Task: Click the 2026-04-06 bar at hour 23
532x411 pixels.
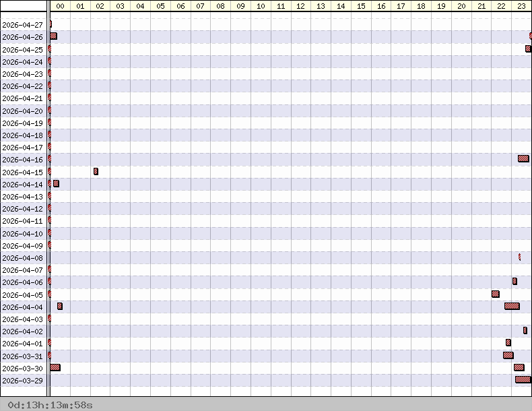Action: tap(514, 281)
